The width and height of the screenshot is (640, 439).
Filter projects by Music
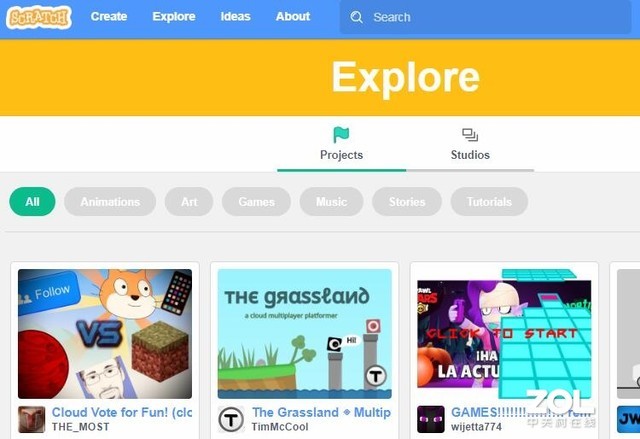(x=331, y=202)
